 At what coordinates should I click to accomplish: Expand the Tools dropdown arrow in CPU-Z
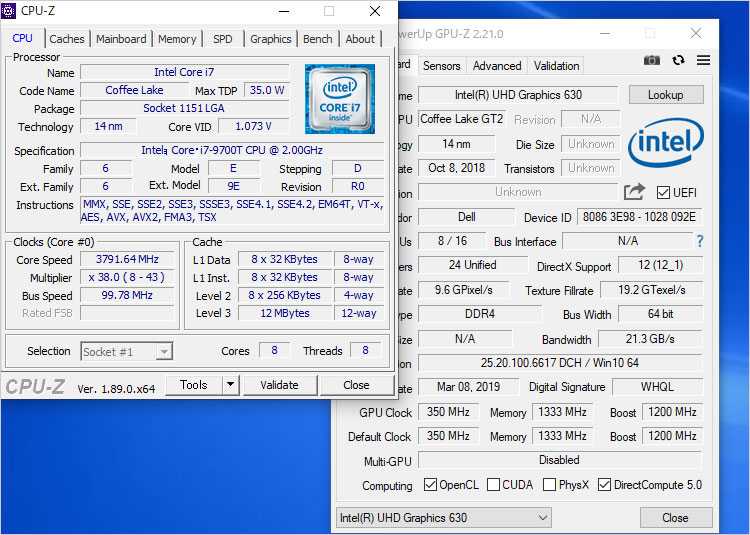point(231,384)
